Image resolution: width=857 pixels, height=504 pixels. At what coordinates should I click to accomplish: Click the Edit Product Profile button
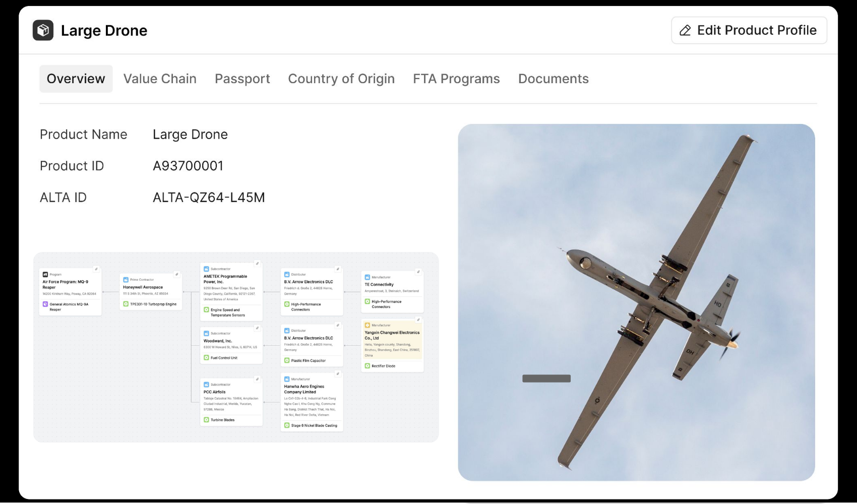(x=749, y=30)
